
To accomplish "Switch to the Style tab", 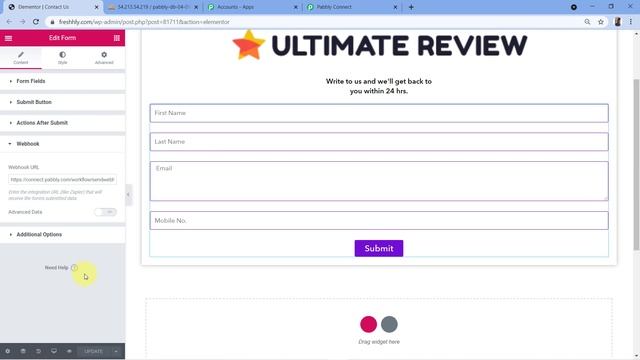I will pyautogui.click(x=62, y=58).
